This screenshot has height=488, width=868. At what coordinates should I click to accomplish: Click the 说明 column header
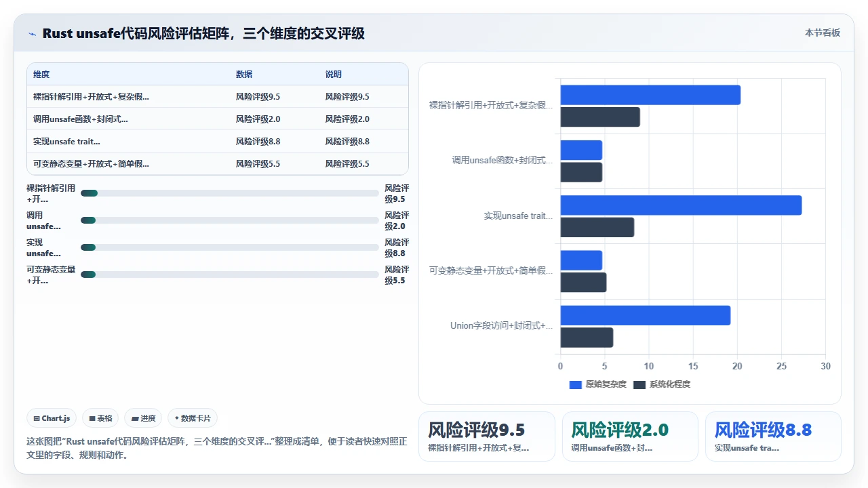pyautogui.click(x=334, y=75)
